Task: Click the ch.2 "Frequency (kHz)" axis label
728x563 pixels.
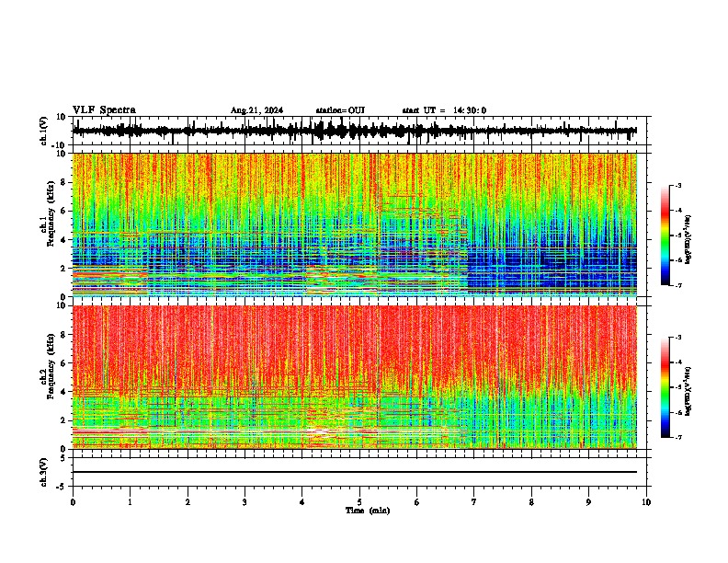Action: (x=51, y=366)
